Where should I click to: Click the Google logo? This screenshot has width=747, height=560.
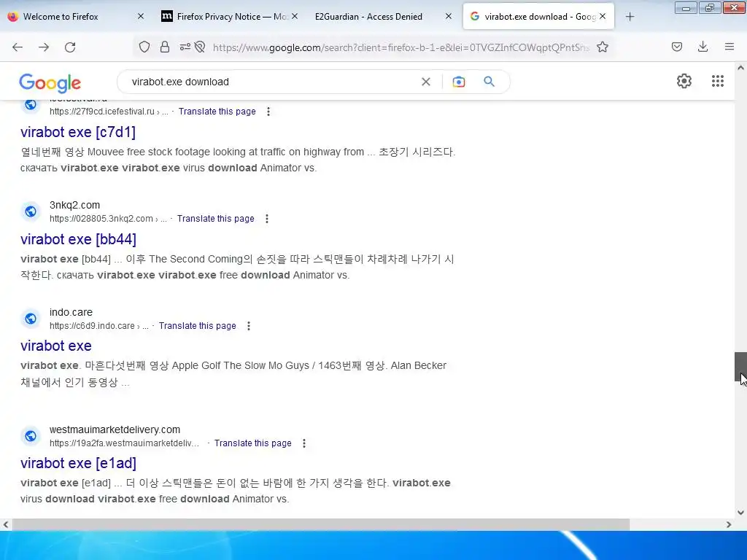pyautogui.click(x=50, y=83)
